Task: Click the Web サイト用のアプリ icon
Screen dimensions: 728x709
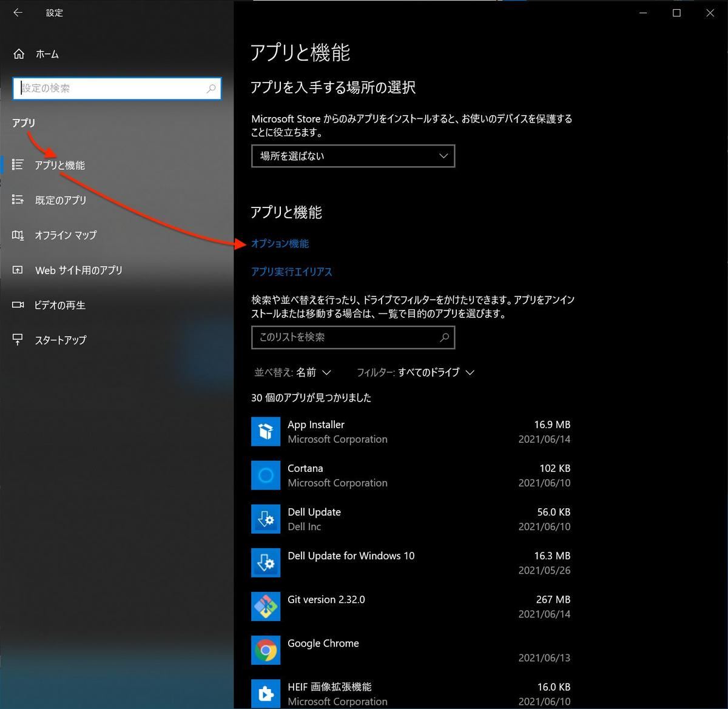Action: 18,270
